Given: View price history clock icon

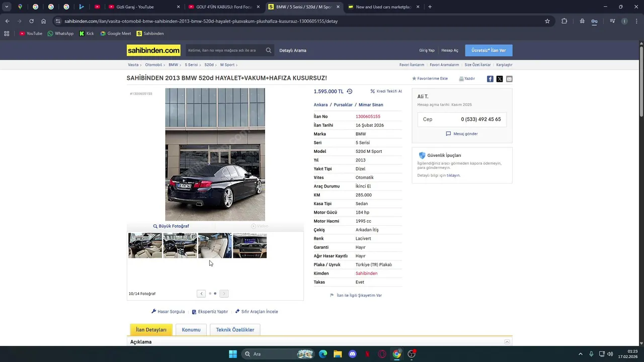Looking at the screenshot, I should coord(350,92).
